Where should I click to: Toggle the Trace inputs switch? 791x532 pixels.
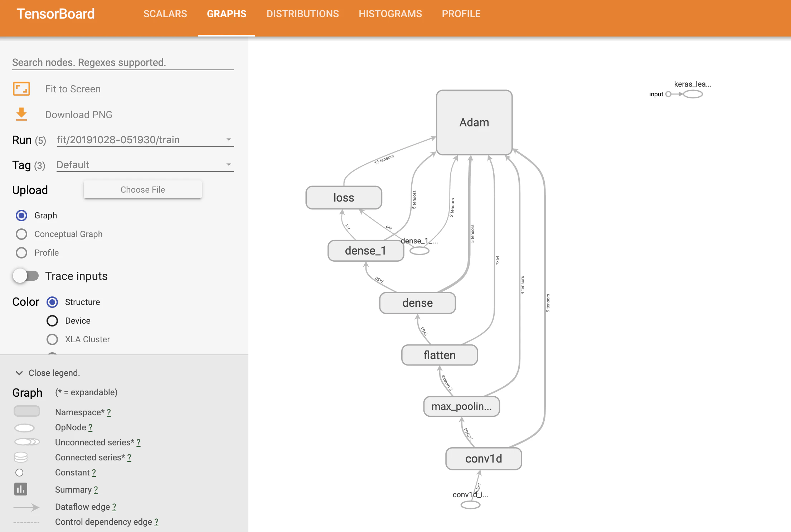point(26,276)
